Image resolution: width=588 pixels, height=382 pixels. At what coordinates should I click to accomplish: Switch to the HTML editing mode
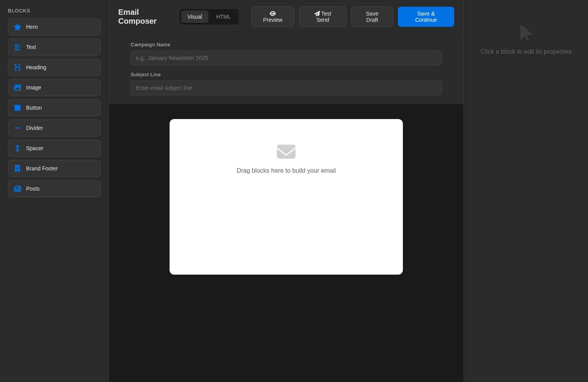point(223,17)
